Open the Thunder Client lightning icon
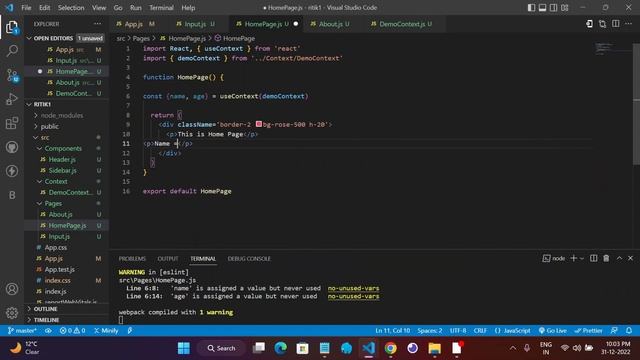 tap(12, 171)
